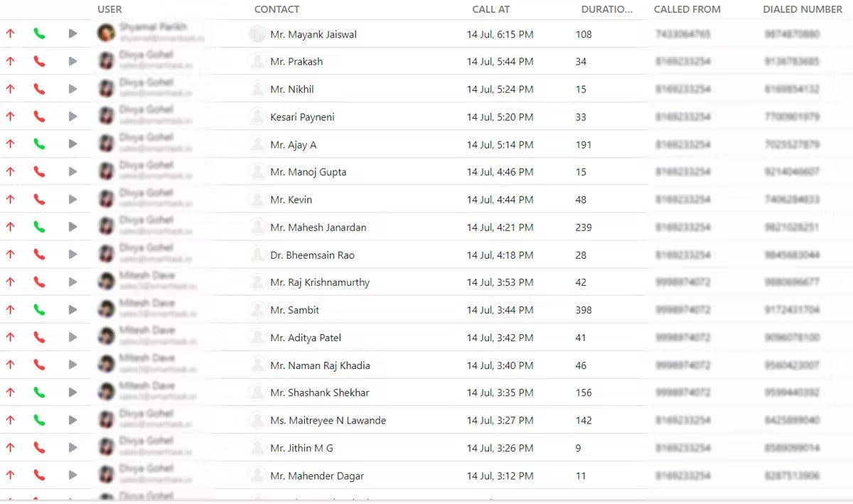
Task: Play recording for Mr. Mayank Jaiswal call
Action: point(73,33)
